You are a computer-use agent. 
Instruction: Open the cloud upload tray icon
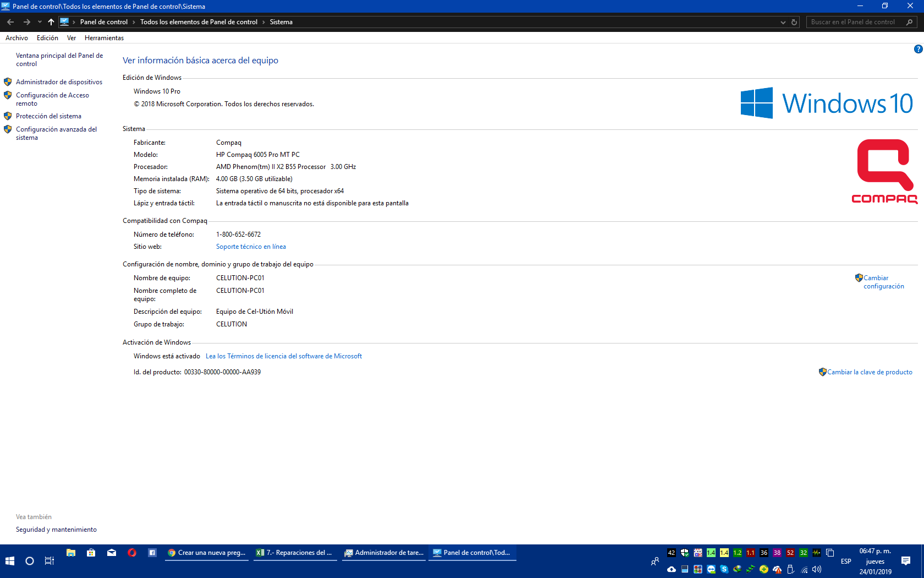(x=672, y=569)
